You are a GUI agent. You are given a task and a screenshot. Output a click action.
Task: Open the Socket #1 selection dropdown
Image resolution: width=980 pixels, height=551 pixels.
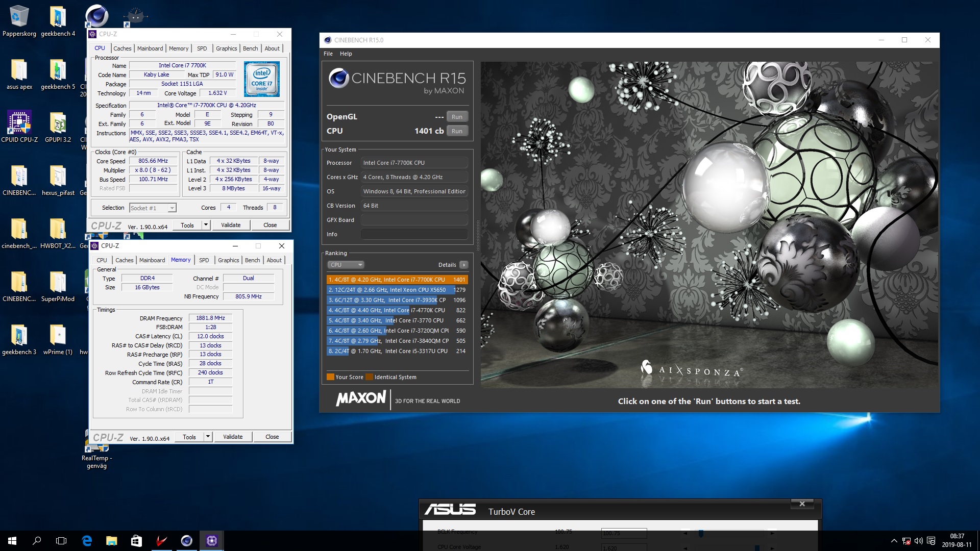point(153,208)
